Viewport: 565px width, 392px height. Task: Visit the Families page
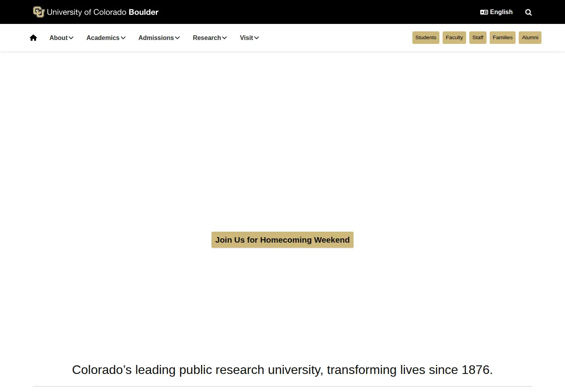coord(503,38)
